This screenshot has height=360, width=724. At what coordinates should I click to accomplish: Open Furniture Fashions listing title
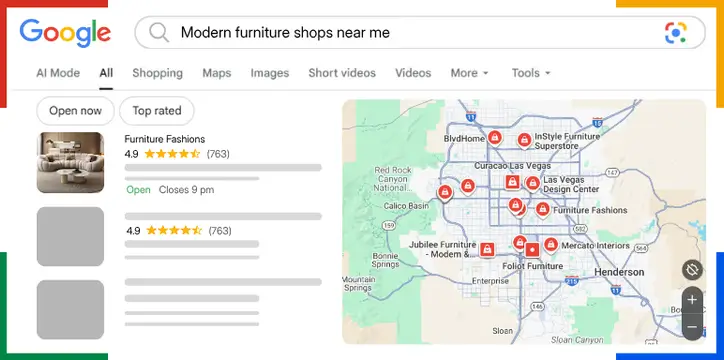click(x=165, y=139)
